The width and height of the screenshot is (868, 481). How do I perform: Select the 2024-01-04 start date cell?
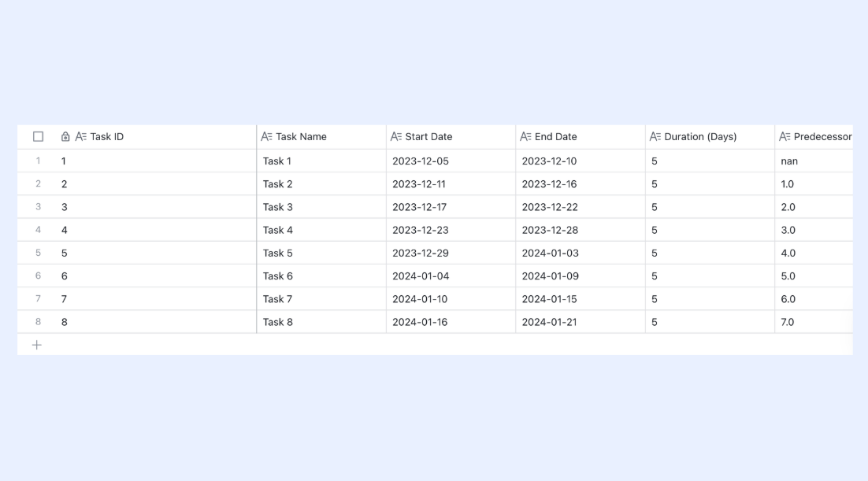click(x=451, y=276)
